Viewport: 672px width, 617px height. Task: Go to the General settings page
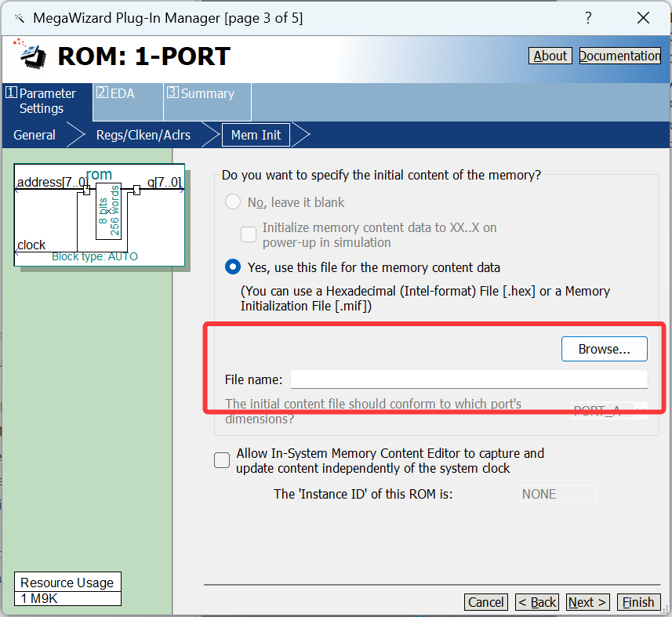coord(35,135)
